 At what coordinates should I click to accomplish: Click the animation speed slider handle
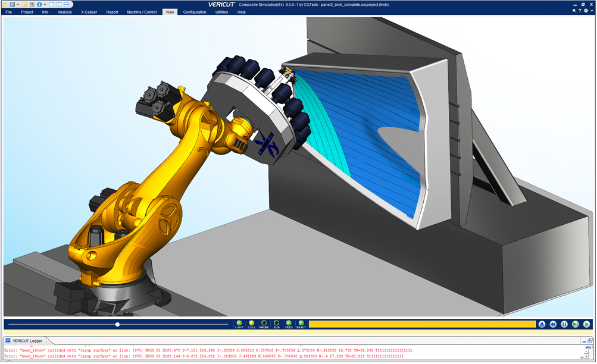(118, 324)
